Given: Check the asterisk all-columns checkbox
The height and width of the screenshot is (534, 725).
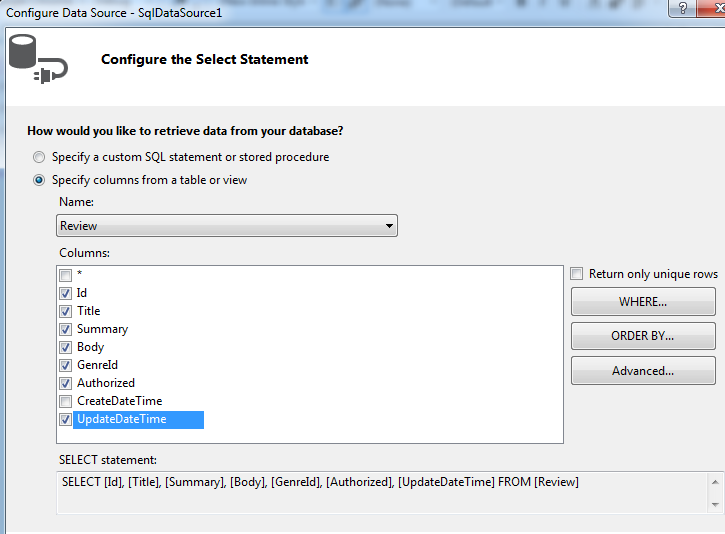Looking at the screenshot, I should click(65, 275).
